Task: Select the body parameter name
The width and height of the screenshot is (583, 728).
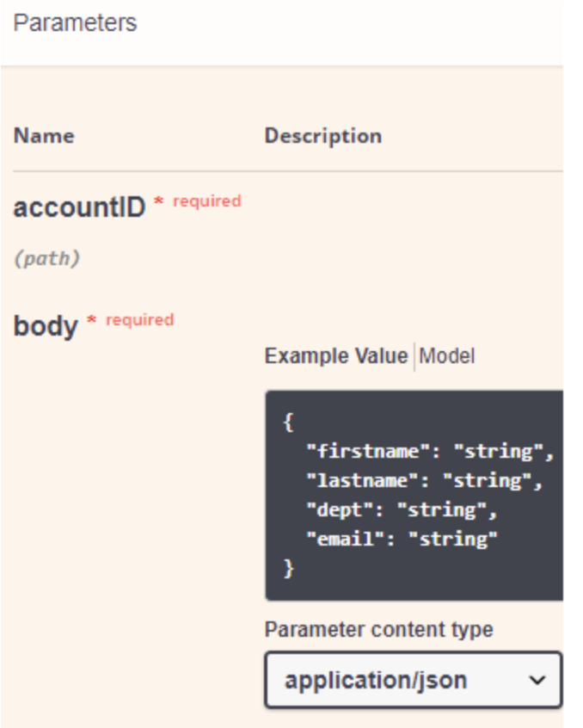Action: tap(45, 326)
